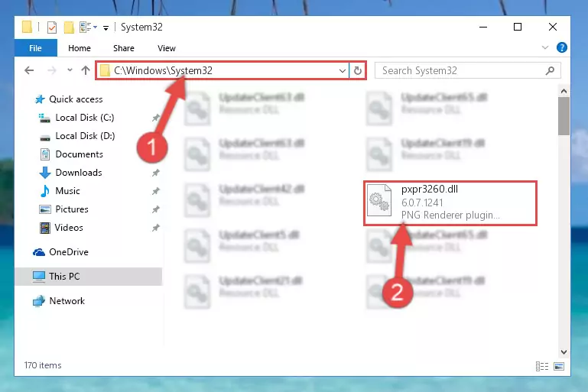Click the scrollbar down arrow

[564, 352]
